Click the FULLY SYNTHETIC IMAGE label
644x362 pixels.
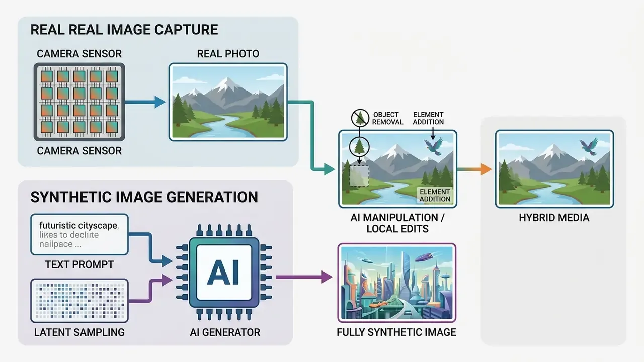396,332
